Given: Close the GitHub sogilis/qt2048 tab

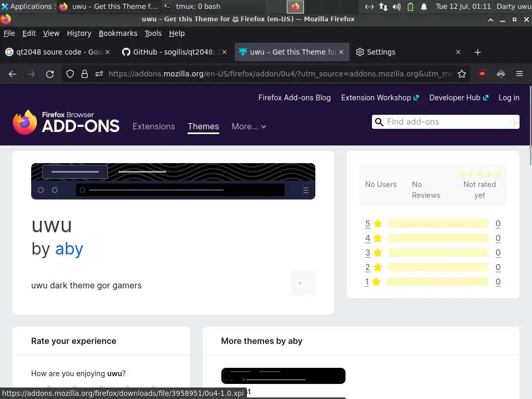Looking at the screenshot, I should pyautogui.click(x=224, y=52).
